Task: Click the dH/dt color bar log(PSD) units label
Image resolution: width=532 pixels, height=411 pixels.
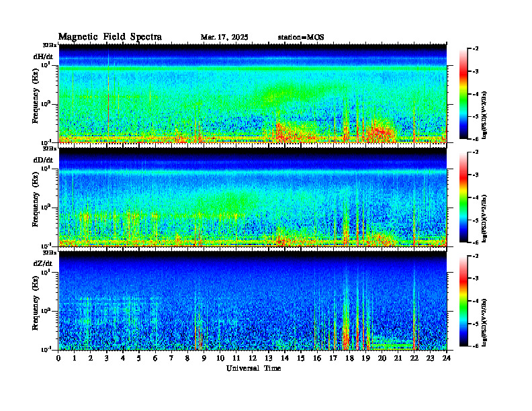Action: click(485, 115)
